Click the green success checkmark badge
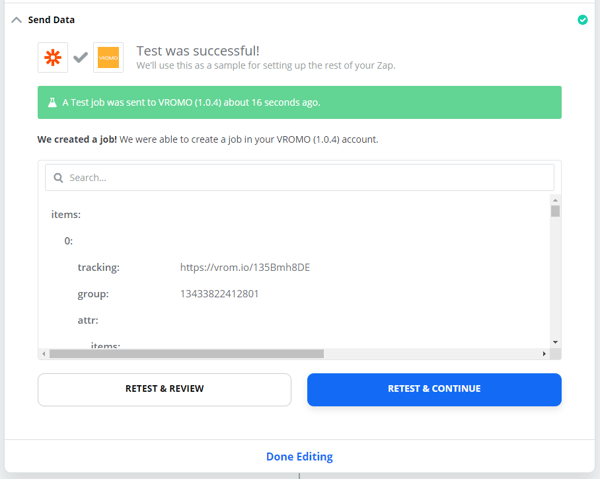This screenshot has height=479, width=600. coord(582,20)
